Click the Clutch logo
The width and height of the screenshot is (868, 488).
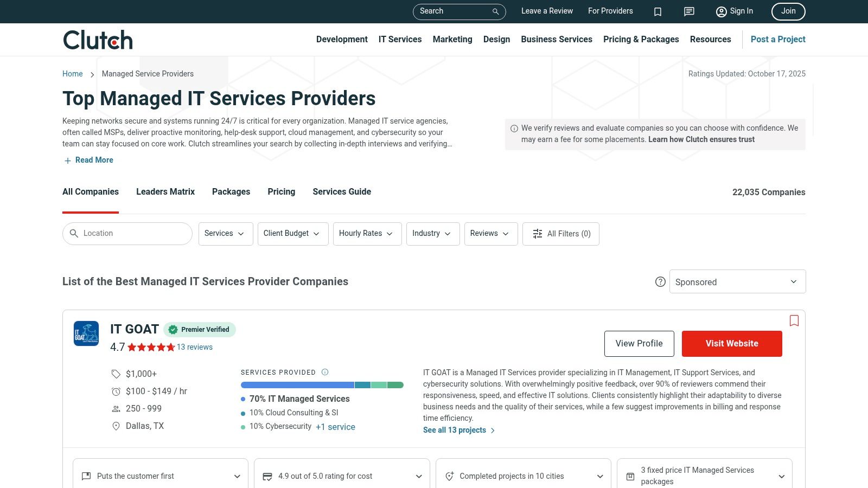[98, 40]
